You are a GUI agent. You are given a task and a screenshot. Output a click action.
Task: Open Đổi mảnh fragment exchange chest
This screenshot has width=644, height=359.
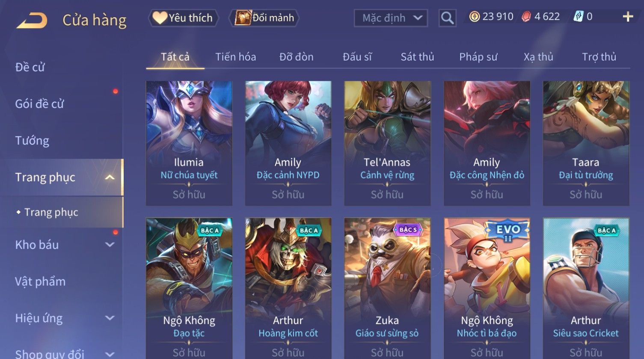pyautogui.click(x=264, y=18)
